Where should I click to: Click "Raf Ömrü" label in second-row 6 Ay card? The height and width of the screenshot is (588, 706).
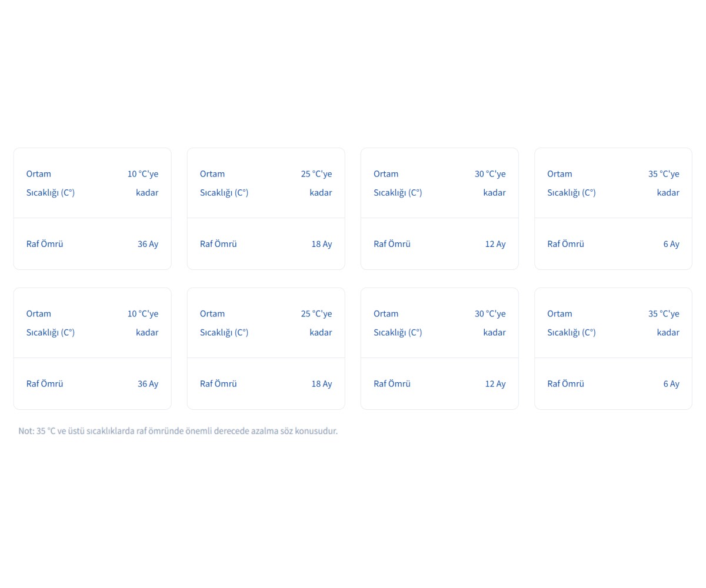coord(565,384)
